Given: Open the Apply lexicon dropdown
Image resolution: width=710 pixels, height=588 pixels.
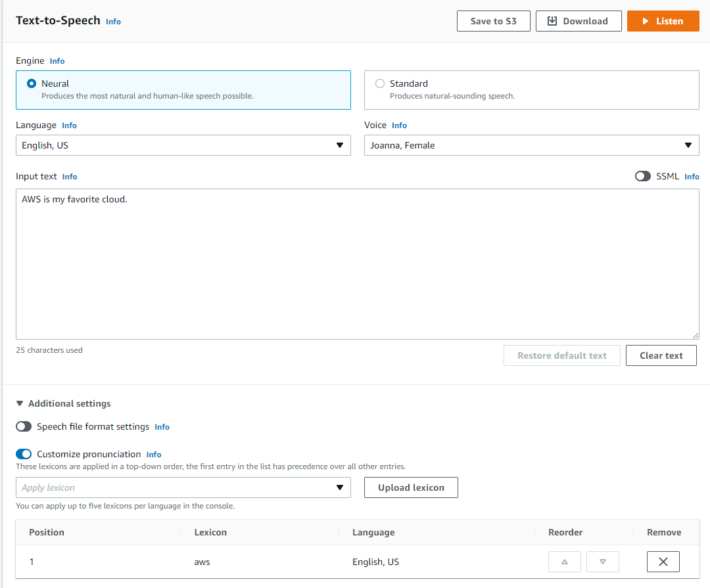Looking at the screenshot, I should point(183,487).
